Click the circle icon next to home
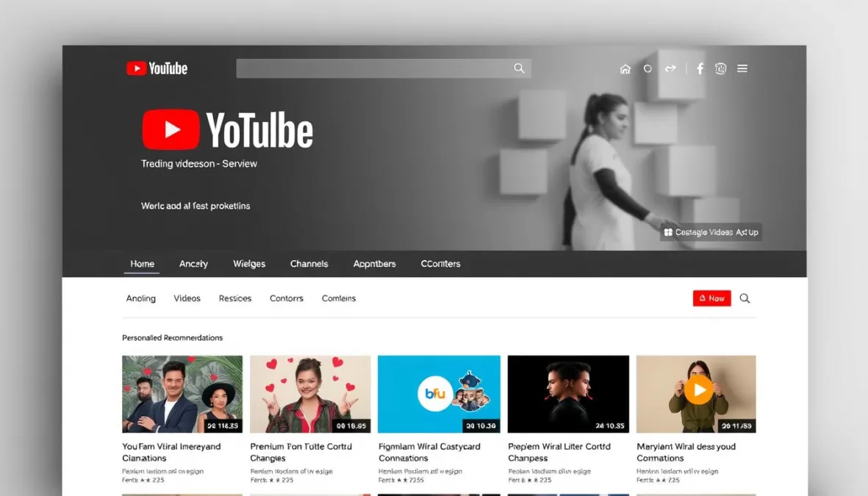868x496 pixels. [x=648, y=68]
